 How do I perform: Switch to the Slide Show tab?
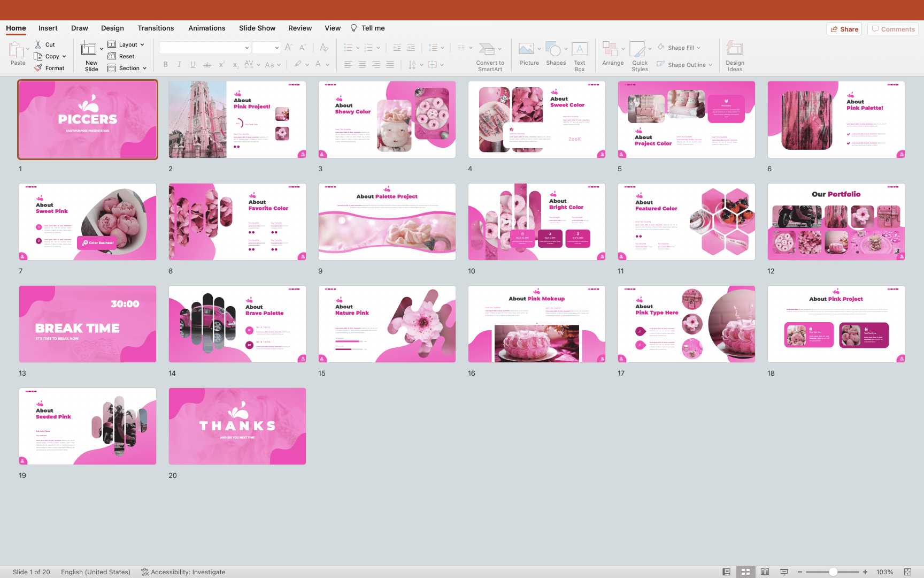pyautogui.click(x=257, y=28)
